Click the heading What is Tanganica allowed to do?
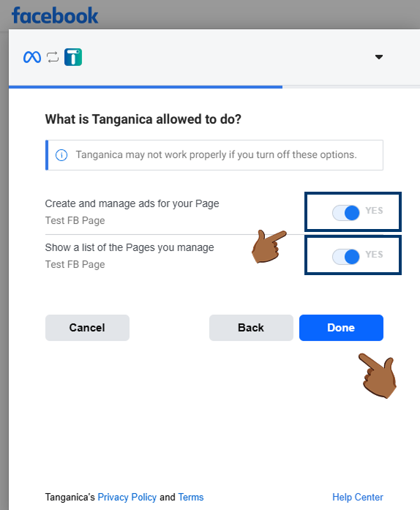420x510 pixels. click(143, 119)
